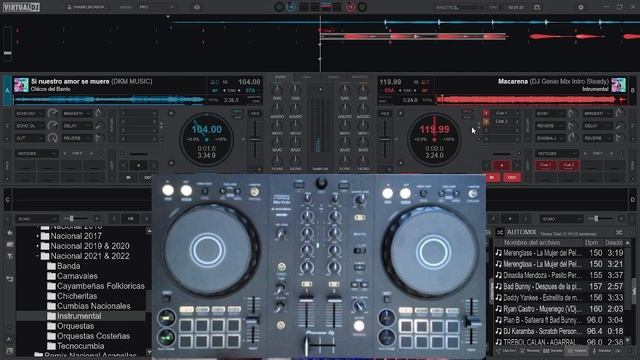Toggle SYNC on deck A
640x360 pixels.
(231, 90)
